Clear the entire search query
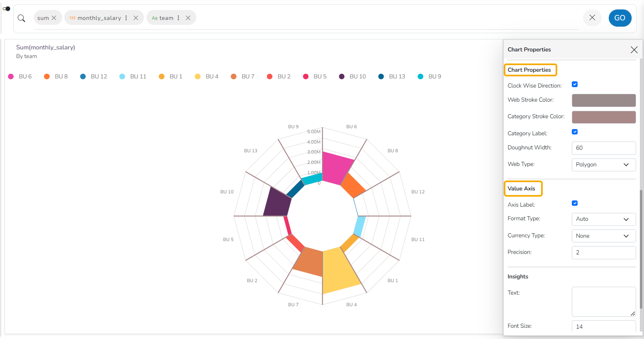The height and width of the screenshot is (339, 644). pos(592,18)
